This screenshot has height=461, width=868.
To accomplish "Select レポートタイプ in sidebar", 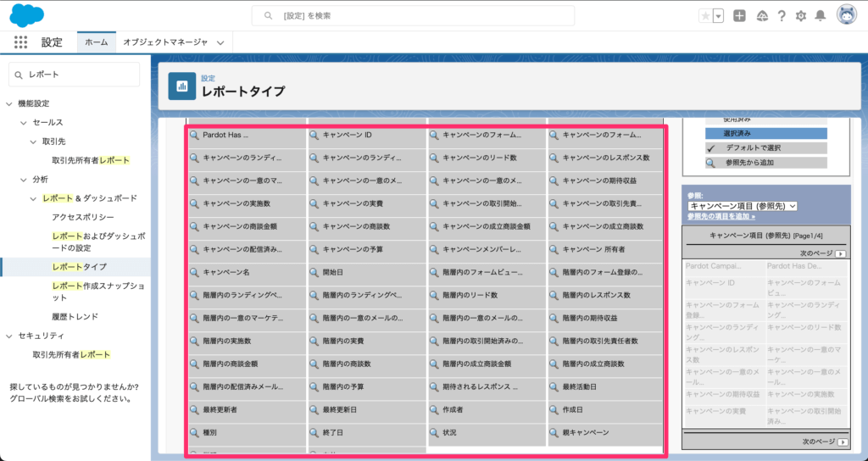I will point(79,267).
